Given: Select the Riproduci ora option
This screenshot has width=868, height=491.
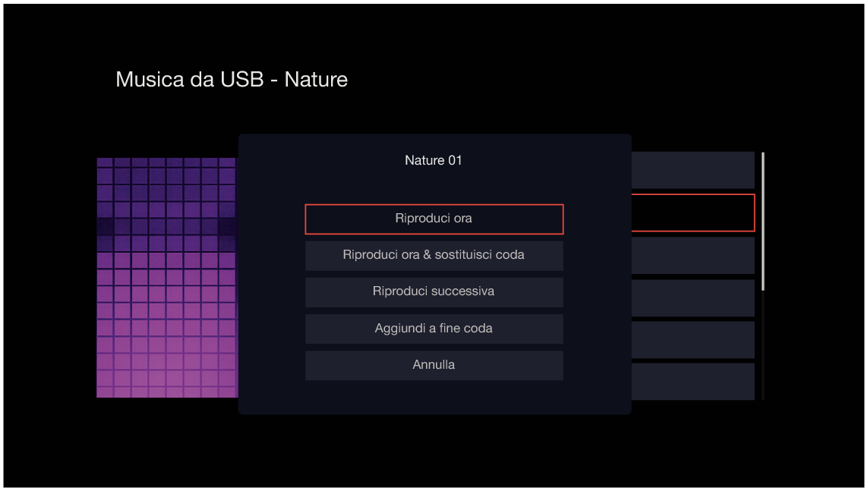Looking at the screenshot, I should pyautogui.click(x=434, y=219).
